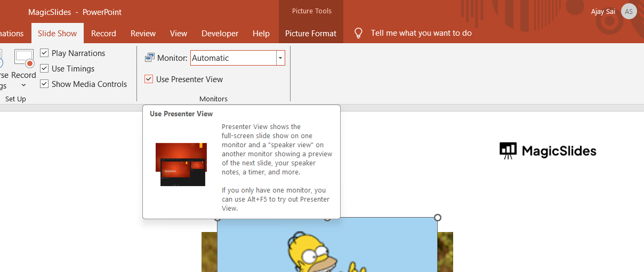This screenshot has height=272, width=644.
Task: Click the Automatic monitor selection field
Action: 233,58
